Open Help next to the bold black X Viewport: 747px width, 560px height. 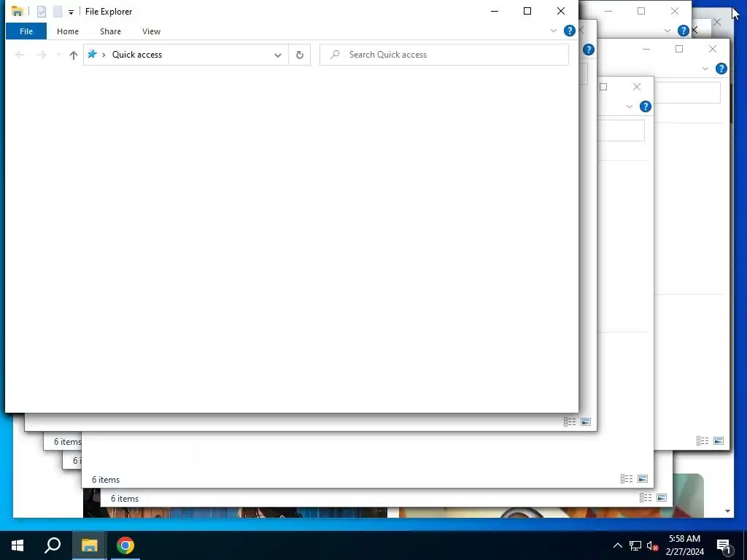tap(683, 31)
